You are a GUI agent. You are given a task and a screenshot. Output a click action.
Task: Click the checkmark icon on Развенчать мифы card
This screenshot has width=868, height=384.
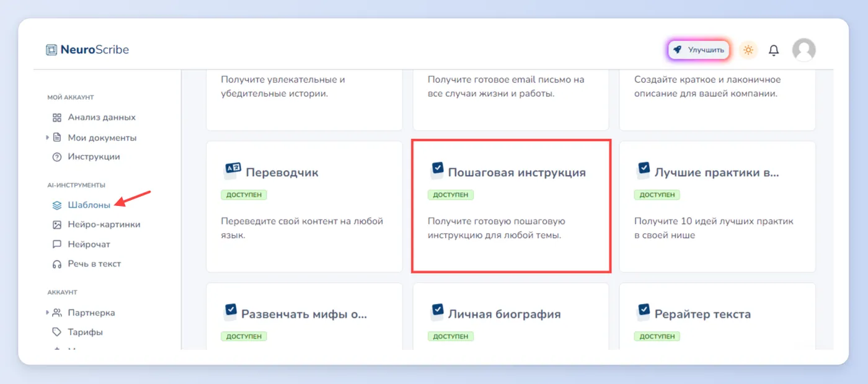coord(231,311)
